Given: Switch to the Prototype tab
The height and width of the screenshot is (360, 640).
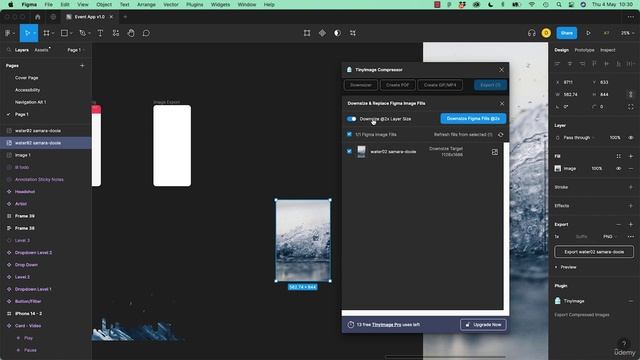Looking at the screenshot, I should [x=584, y=50].
